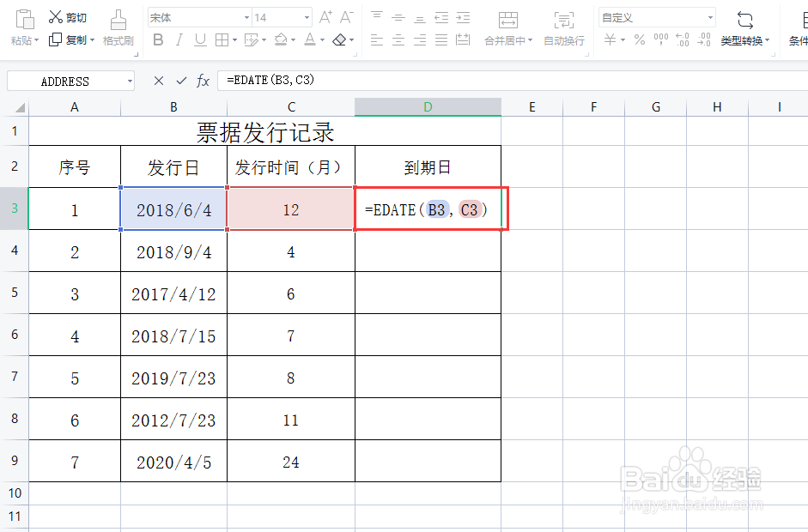This screenshot has width=808, height=532.
Task: Click the distributed alignment icon
Action: click(464, 39)
